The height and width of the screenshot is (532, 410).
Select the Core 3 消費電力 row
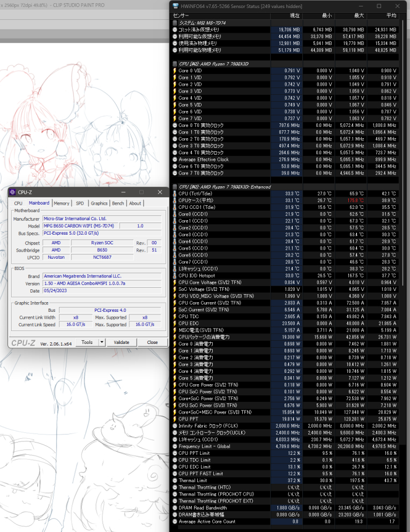click(285, 364)
